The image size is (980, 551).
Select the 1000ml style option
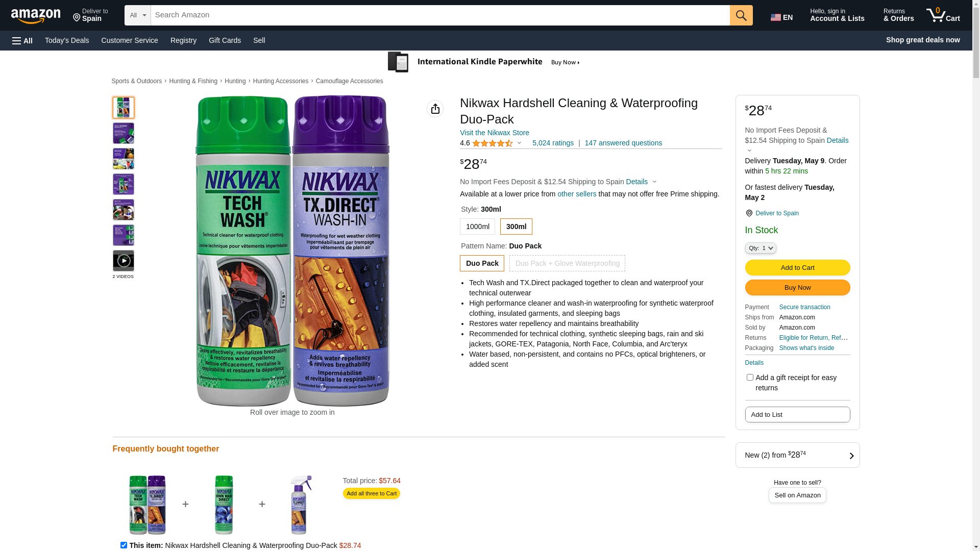477,227
